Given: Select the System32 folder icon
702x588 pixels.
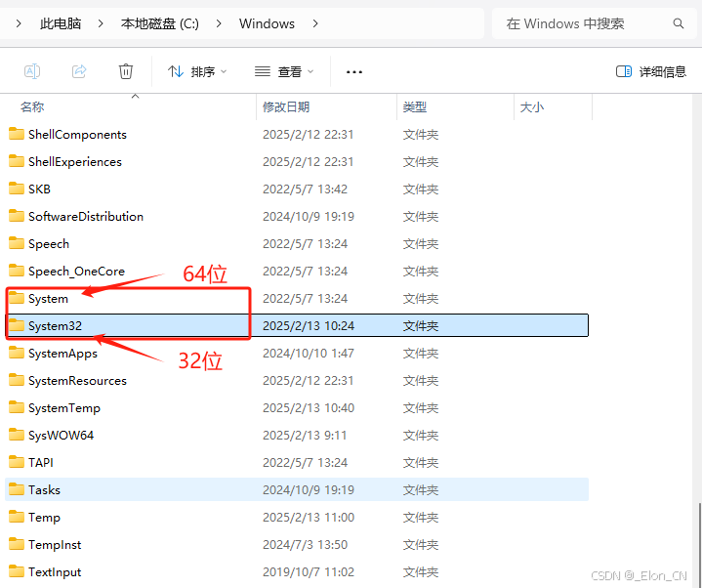Looking at the screenshot, I should (17, 325).
